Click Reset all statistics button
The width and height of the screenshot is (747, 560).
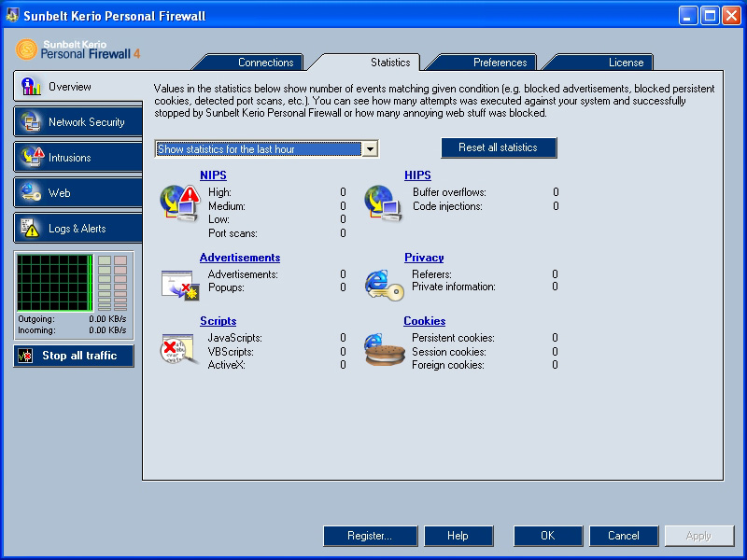coord(499,147)
